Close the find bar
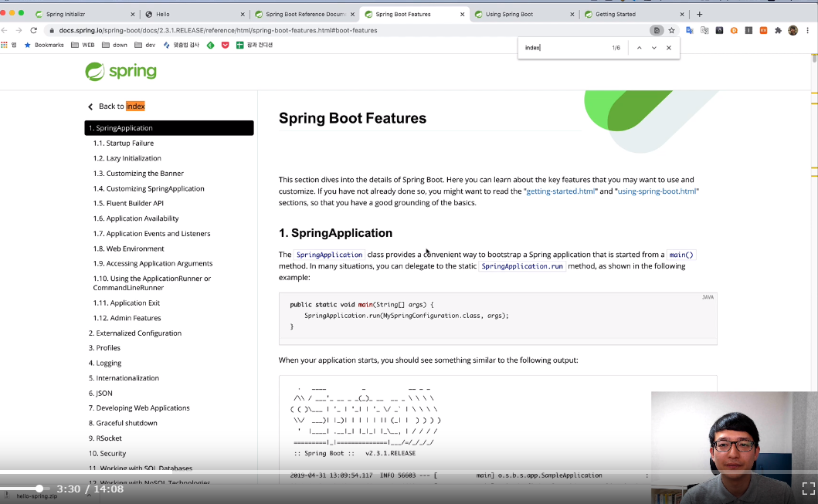Screen dimensions: 818x504 669,48
